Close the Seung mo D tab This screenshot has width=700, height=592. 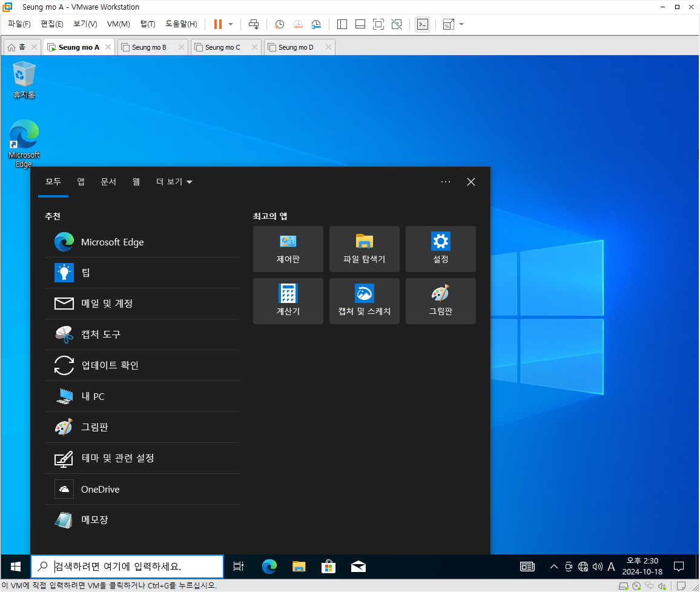point(328,47)
